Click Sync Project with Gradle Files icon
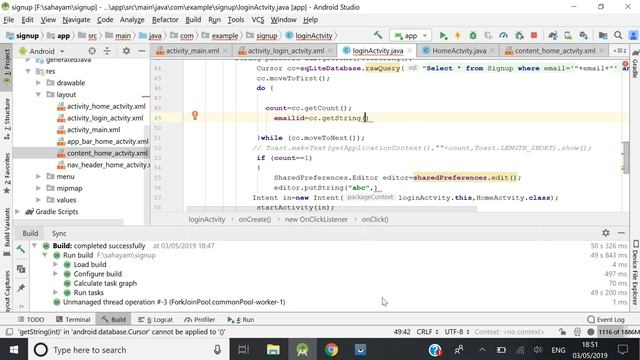The width and height of the screenshot is (640, 360). click(x=553, y=36)
